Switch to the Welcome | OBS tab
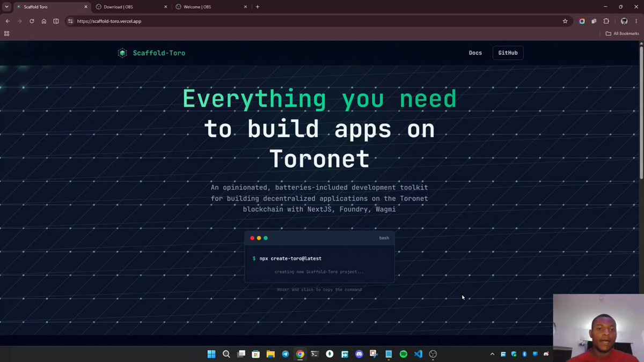644x362 pixels. pyautogui.click(x=212, y=7)
